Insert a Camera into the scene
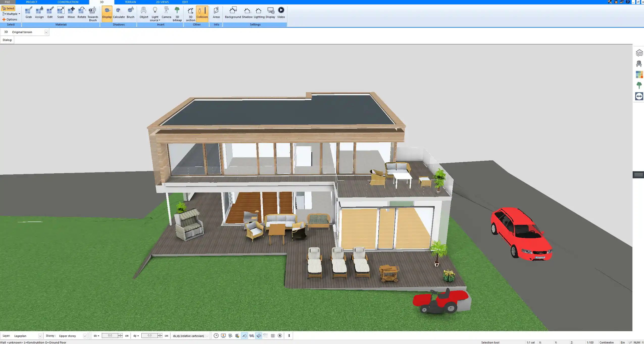This screenshot has height=344, width=644. pyautogui.click(x=166, y=12)
